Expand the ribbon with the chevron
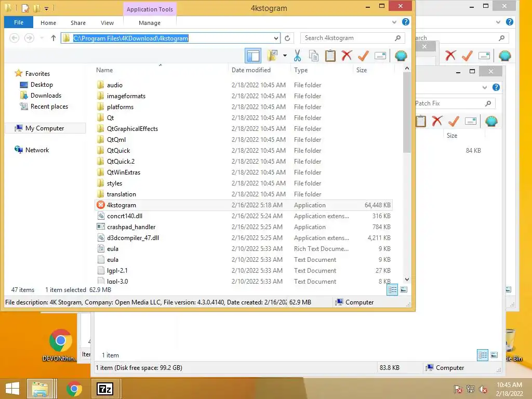This screenshot has width=532, height=399. click(x=394, y=22)
